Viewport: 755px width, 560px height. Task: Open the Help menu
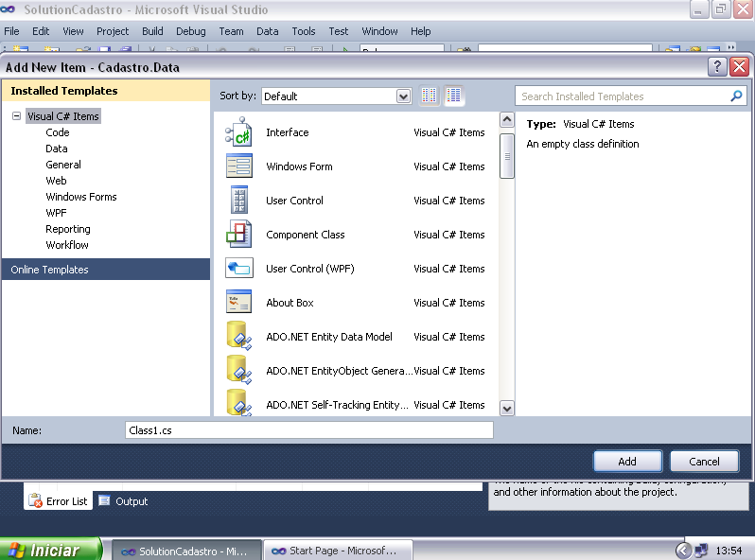pyautogui.click(x=420, y=31)
